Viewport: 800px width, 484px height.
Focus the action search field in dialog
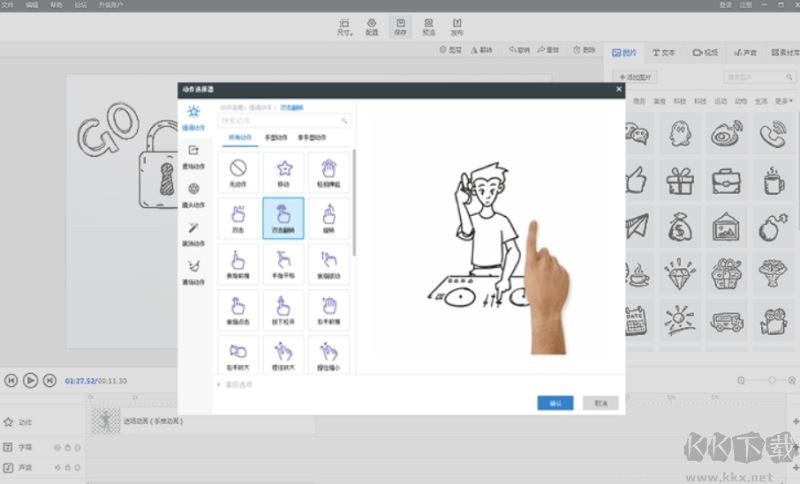click(x=284, y=120)
